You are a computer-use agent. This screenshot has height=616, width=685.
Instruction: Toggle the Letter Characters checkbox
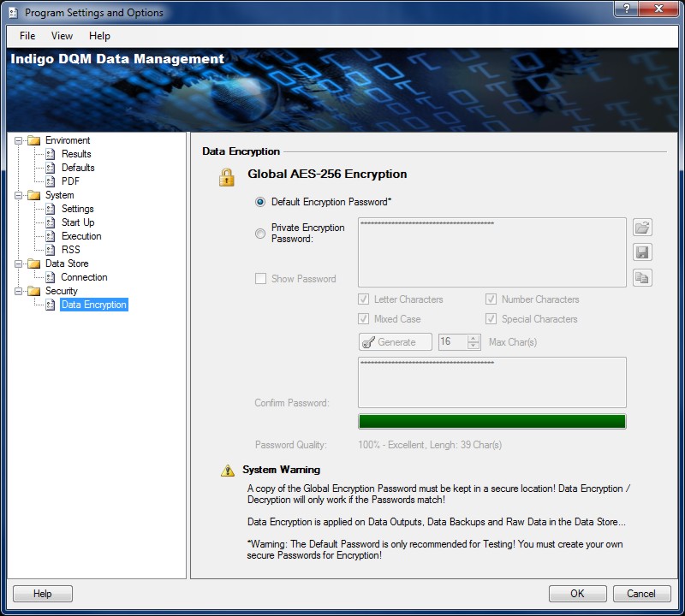[x=363, y=299]
